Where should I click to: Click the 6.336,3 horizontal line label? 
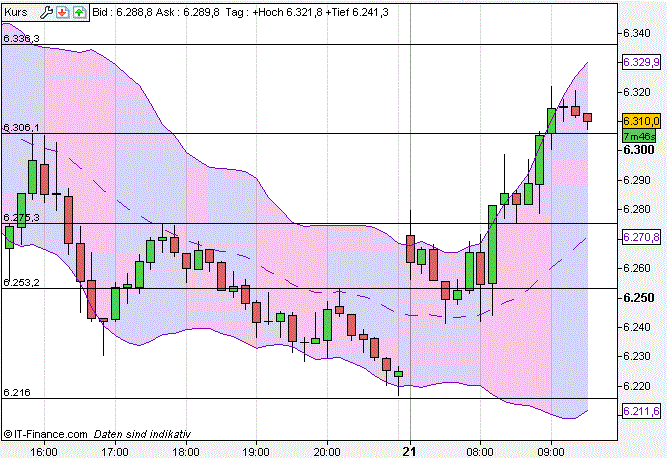pos(21,39)
